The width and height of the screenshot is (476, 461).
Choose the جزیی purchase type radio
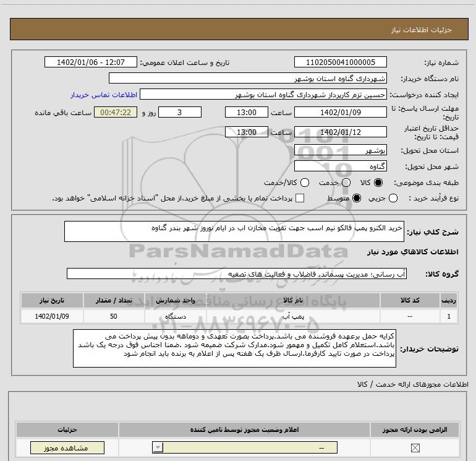click(393, 198)
